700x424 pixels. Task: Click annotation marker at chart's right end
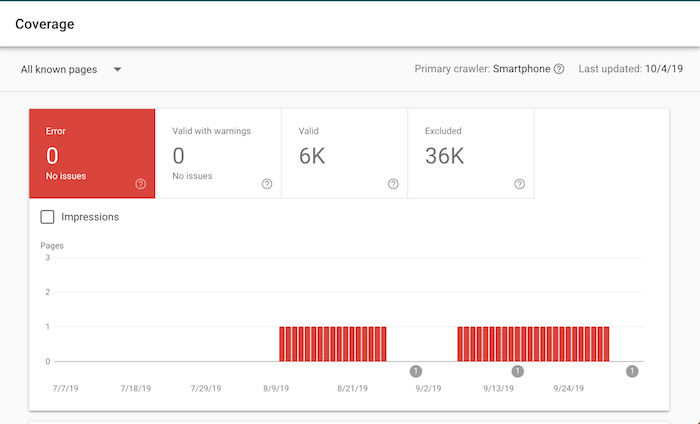pos(632,371)
